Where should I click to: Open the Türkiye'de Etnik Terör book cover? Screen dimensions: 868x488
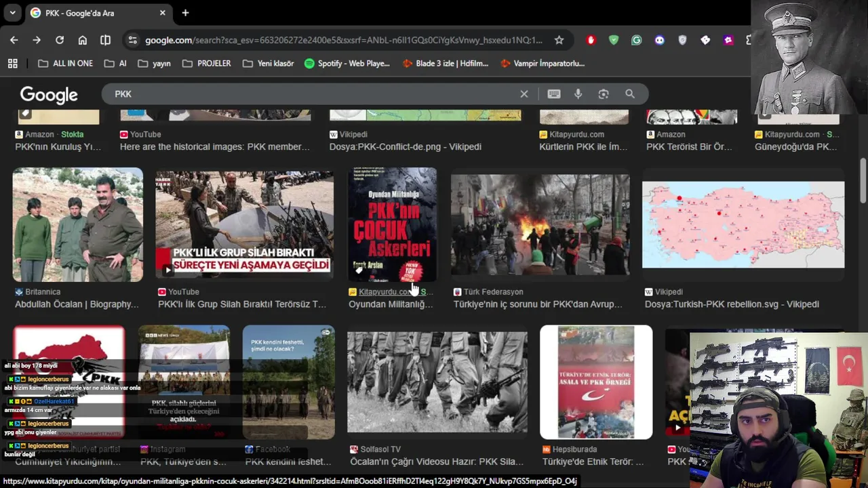pyautogui.click(x=596, y=382)
